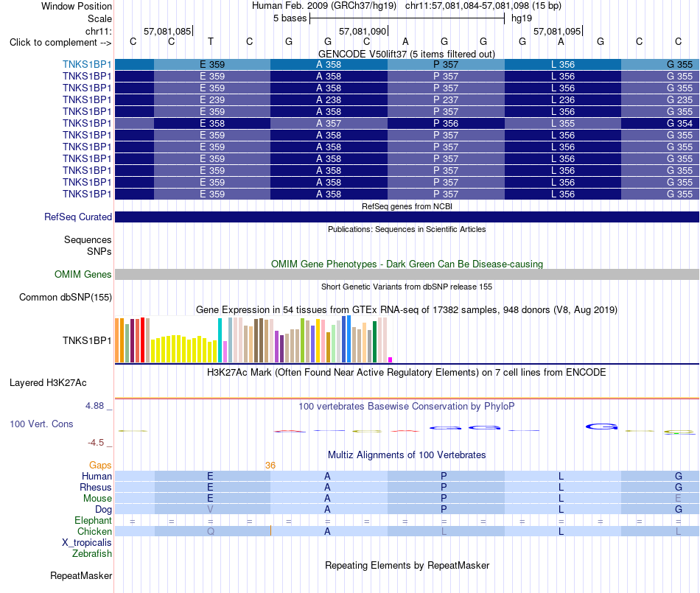Click the cyan bar in GTEx expression chart

pyautogui.click(x=220, y=340)
